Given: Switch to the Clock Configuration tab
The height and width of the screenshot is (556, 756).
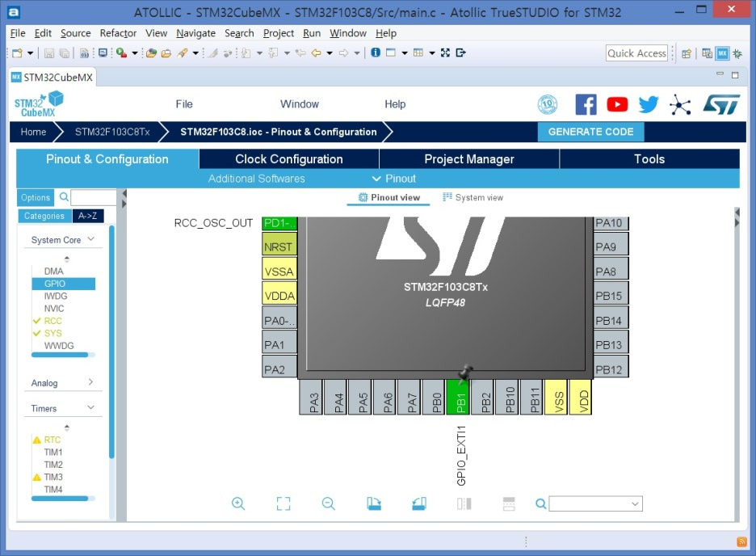Looking at the screenshot, I should tap(289, 159).
